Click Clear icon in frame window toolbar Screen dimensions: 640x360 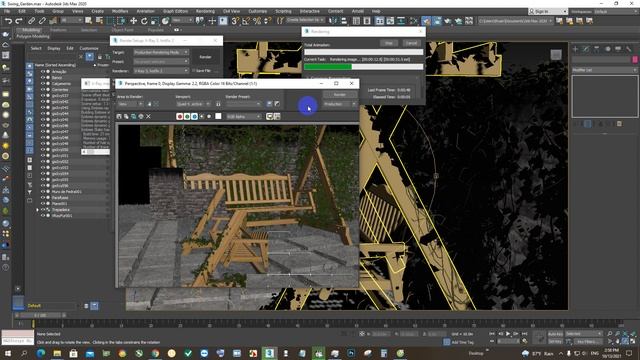coord(149,116)
